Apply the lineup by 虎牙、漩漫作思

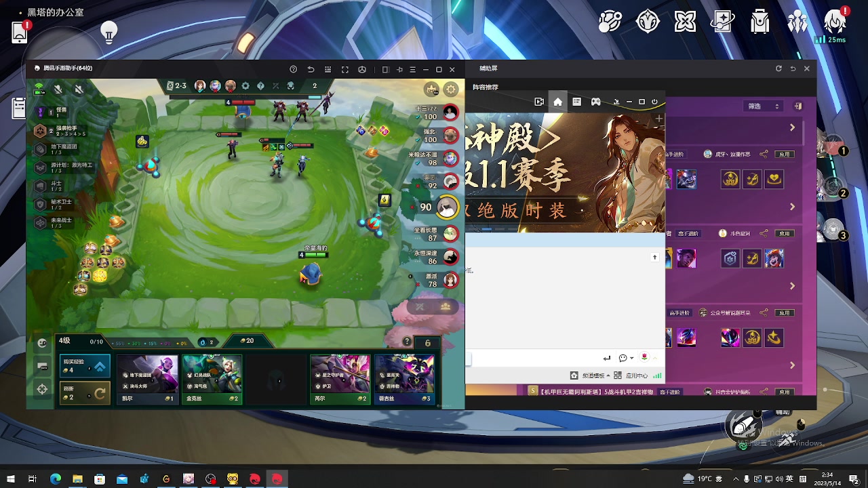point(785,155)
